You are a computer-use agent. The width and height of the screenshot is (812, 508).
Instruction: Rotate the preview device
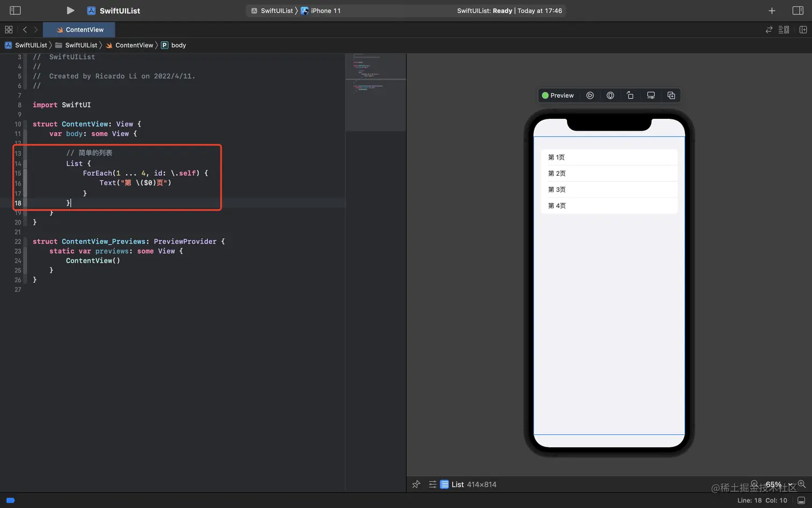click(x=630, y=95)
